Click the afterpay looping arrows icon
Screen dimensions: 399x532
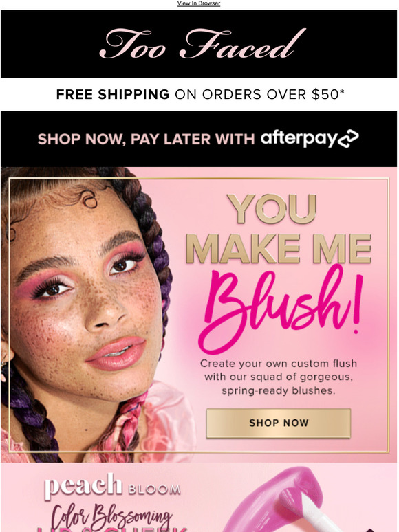(x=348, y=139)
